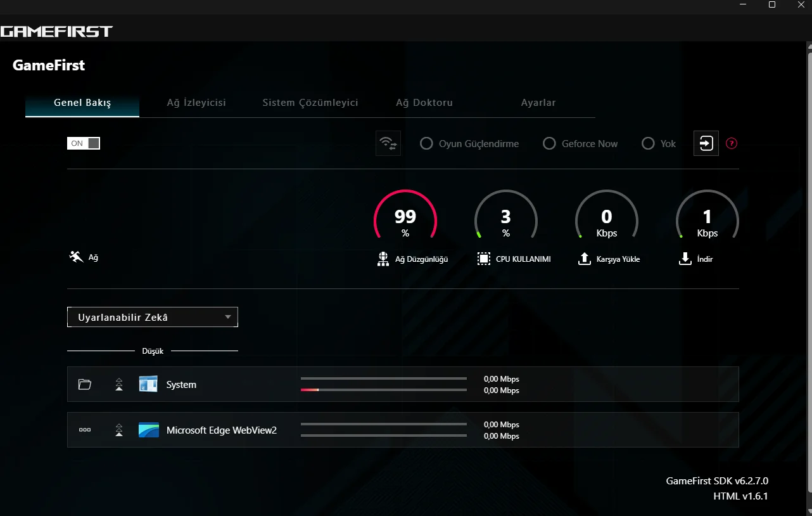Switch to the Genel Bakış tab
812x516 pixels.
pyautogui.click(x=82, y=103)
